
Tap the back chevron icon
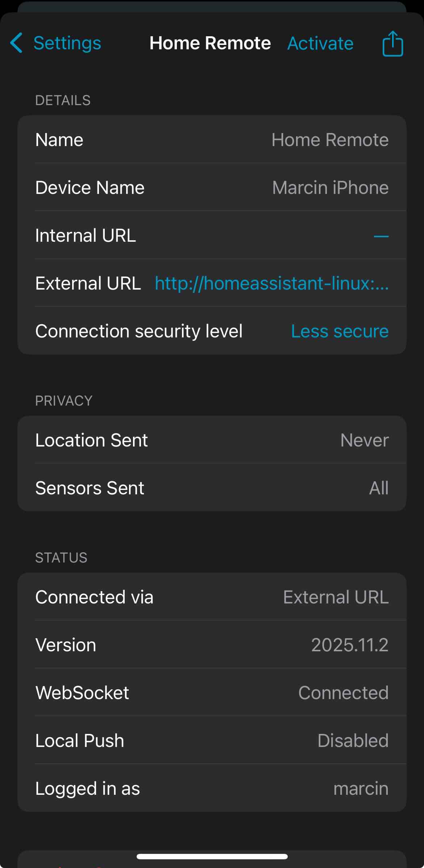[17, 43]
